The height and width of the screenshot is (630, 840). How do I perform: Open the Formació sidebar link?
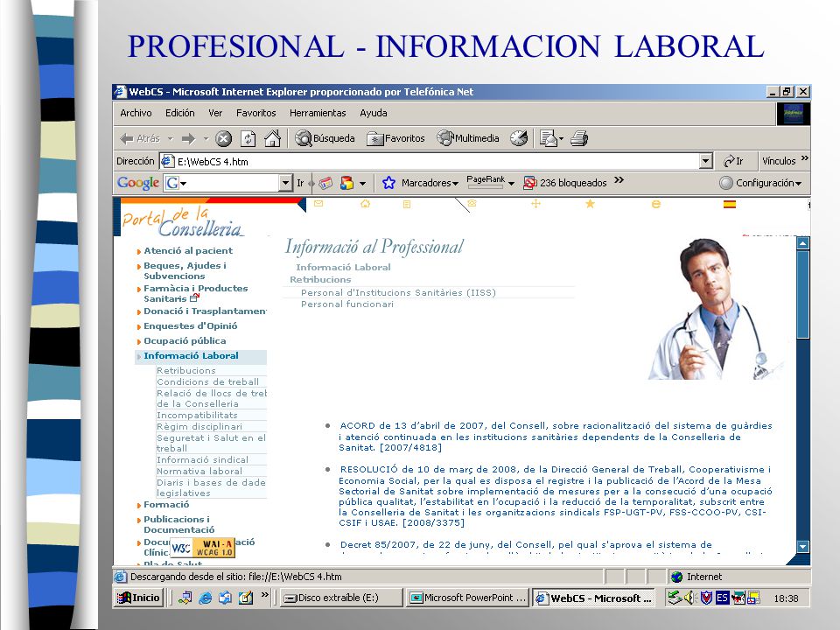(x=166, y=505)
